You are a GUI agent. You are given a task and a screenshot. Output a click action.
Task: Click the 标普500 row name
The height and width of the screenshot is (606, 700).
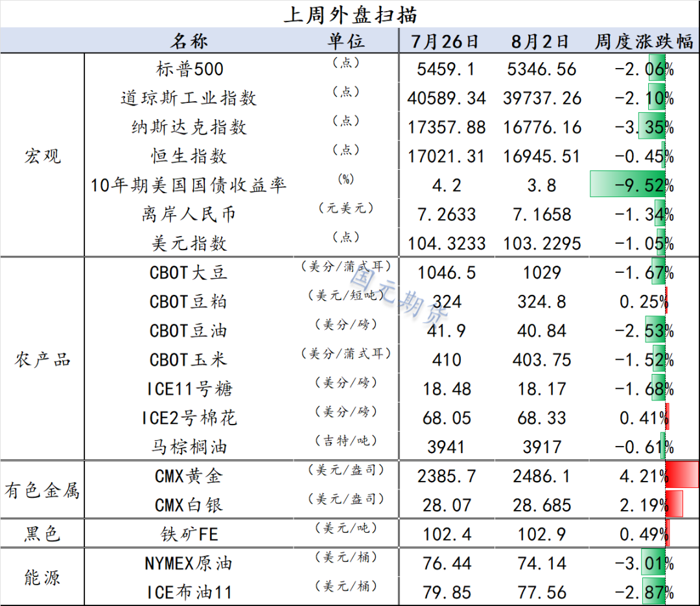[190, 69]
